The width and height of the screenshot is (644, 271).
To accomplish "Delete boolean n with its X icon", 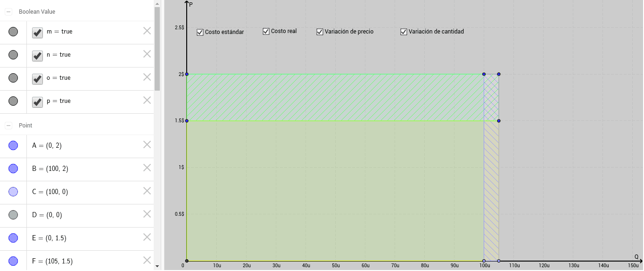I will coord(147,54).
